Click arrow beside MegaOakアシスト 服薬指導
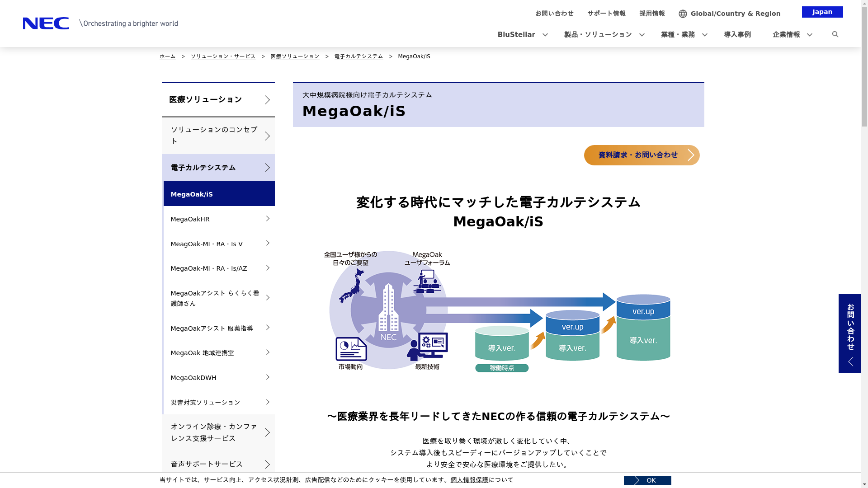This screenshot has width=868, height=488. (268, 328)
